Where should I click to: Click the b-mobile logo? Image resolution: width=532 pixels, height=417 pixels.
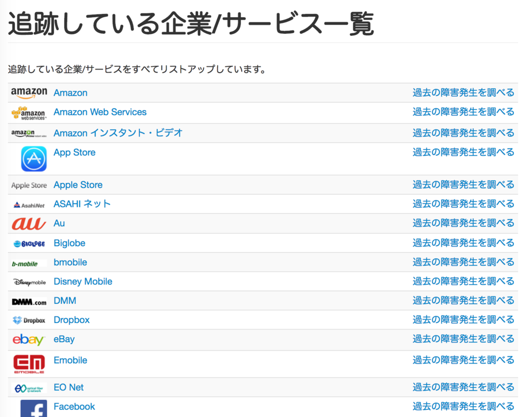(x=29, y=263)
